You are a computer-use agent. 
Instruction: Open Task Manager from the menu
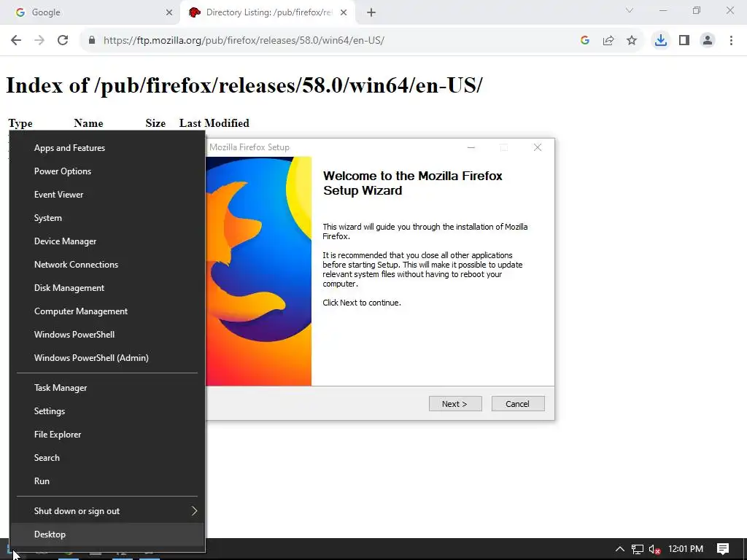(x=108, y=388)
